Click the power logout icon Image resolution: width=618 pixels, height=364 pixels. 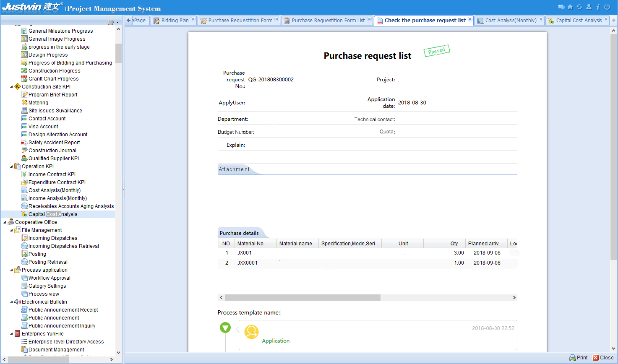(607, 7)
